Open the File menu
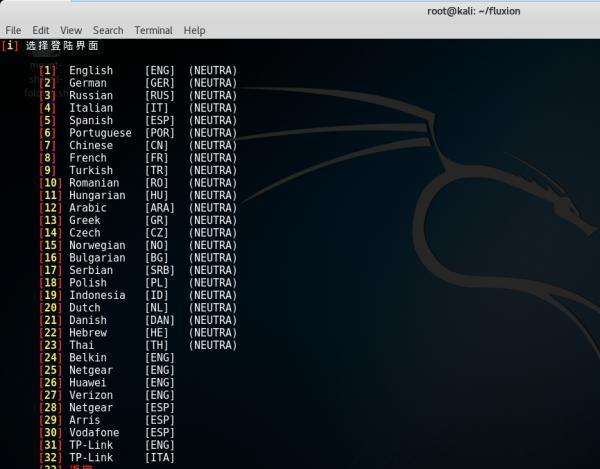 pyautogui.click(x=13, y=30)
